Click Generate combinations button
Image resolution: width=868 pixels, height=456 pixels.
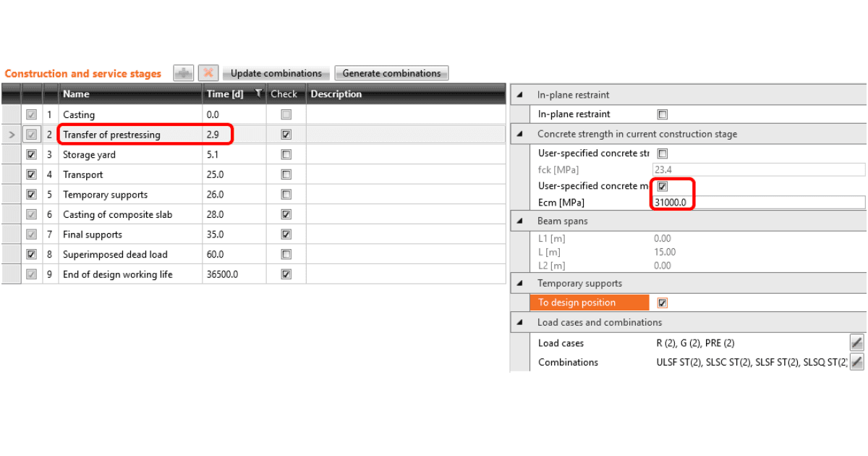391,73
